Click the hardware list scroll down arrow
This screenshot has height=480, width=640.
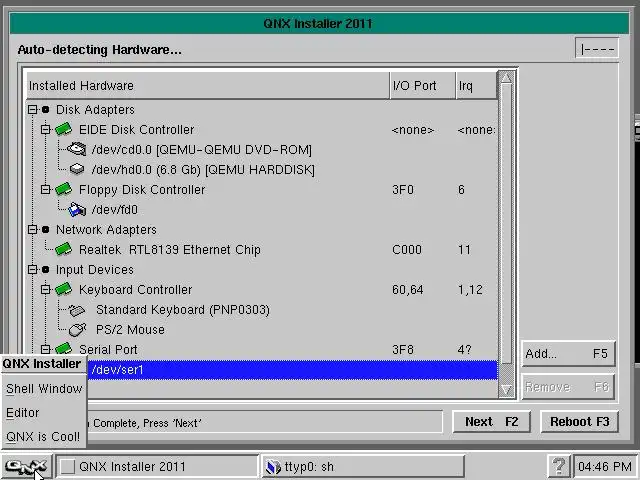pos(506,389)
